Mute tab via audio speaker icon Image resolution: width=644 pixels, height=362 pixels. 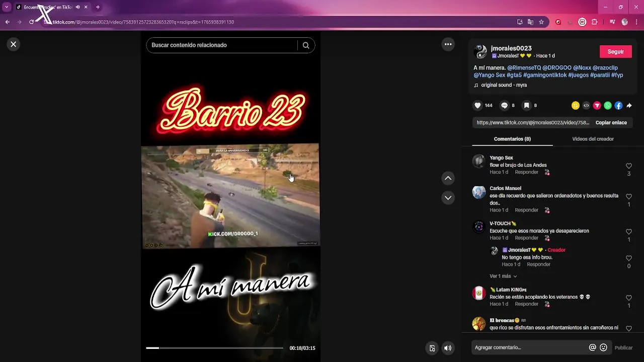pyautogui.click(x=77, y=7)
